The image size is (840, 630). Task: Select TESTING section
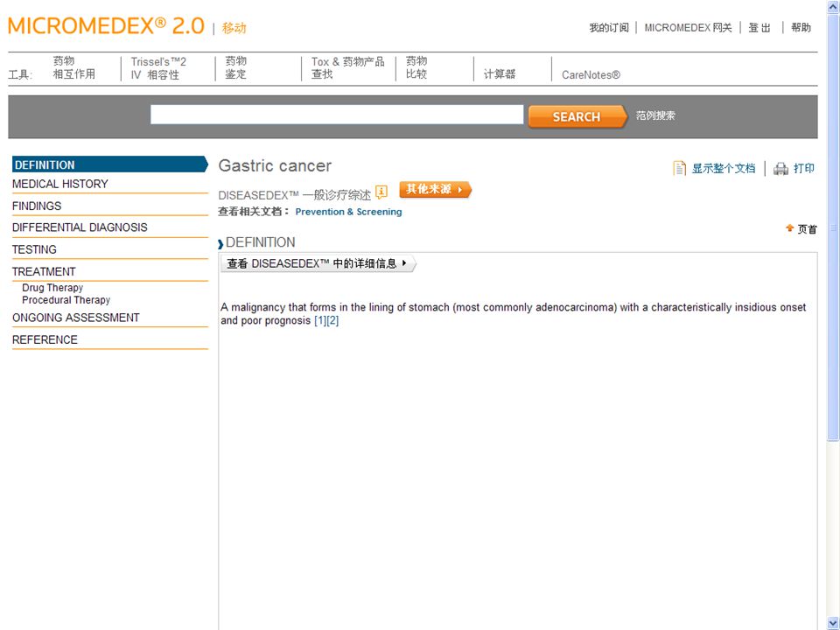point(34,249)
